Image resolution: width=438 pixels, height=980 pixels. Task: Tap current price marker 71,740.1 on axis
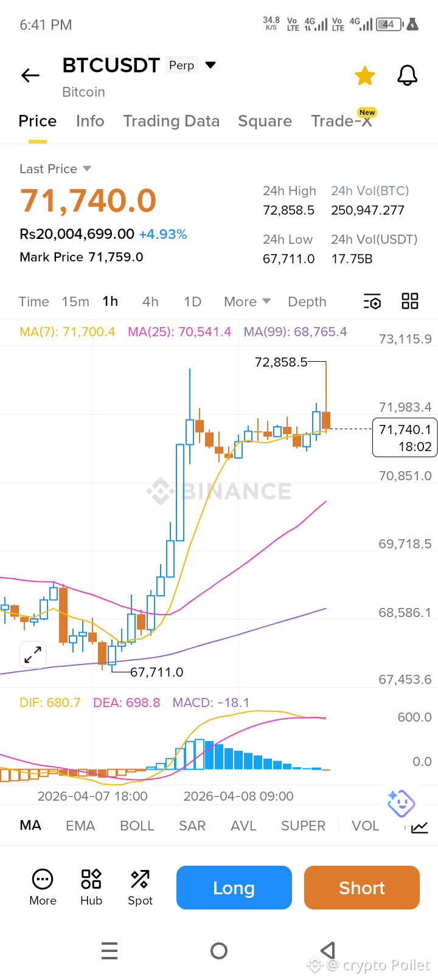click(405, 438)
